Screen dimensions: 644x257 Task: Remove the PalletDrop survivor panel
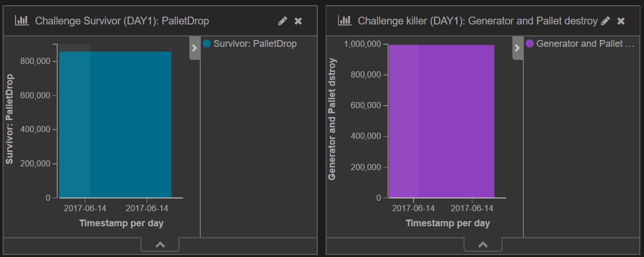pyautogui.click(x=298, y=21)
